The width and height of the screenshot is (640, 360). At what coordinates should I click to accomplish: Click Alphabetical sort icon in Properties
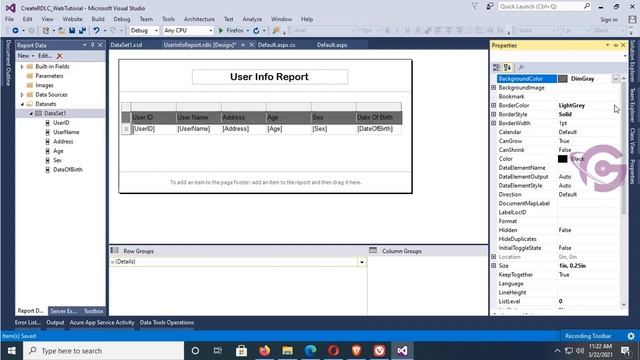(x=507, y=67)
